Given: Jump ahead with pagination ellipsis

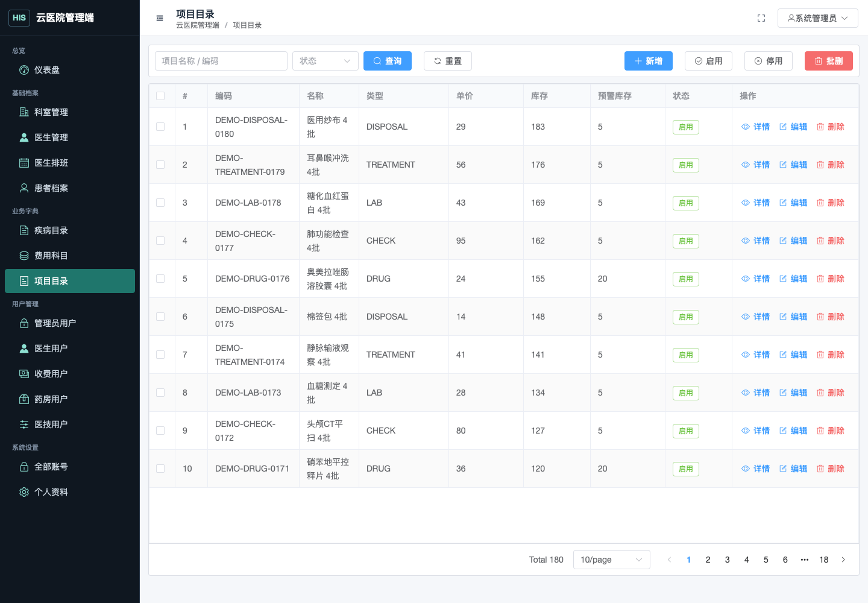Looking at the screenshot, I should click(x=805, y=560).
